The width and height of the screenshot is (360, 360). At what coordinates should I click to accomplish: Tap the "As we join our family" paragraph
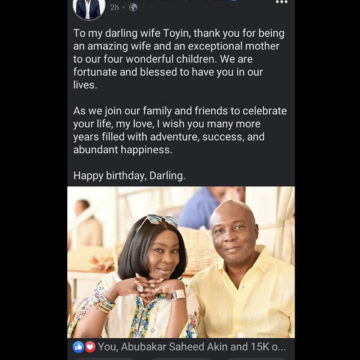tap(180, 130)
